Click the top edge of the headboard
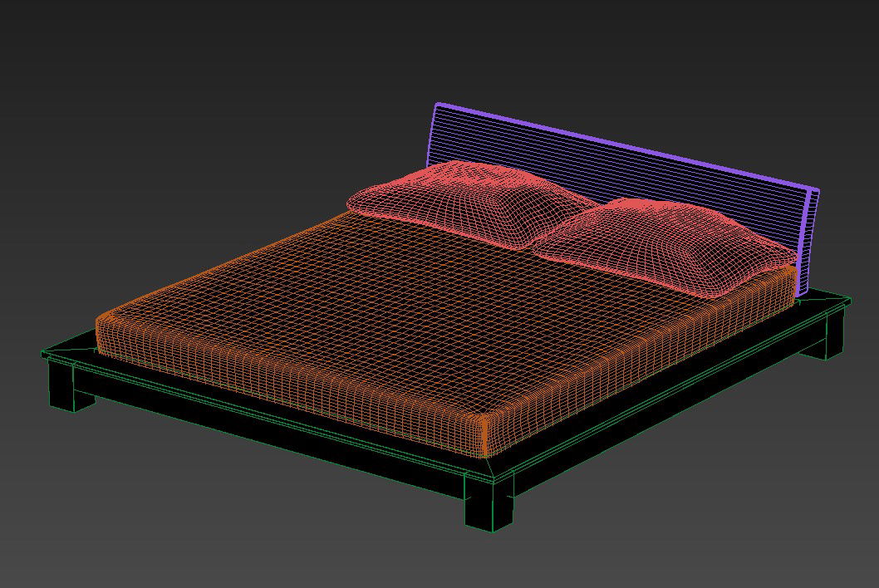 coord(615,133)
